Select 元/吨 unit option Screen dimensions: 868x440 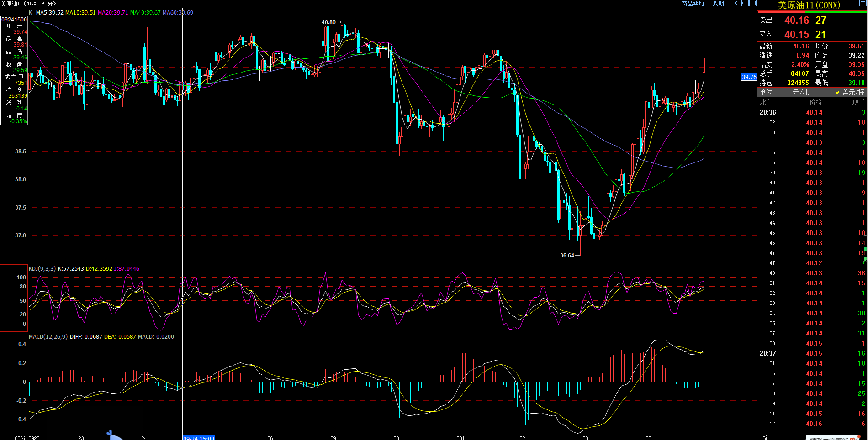(x=800, y=92)
